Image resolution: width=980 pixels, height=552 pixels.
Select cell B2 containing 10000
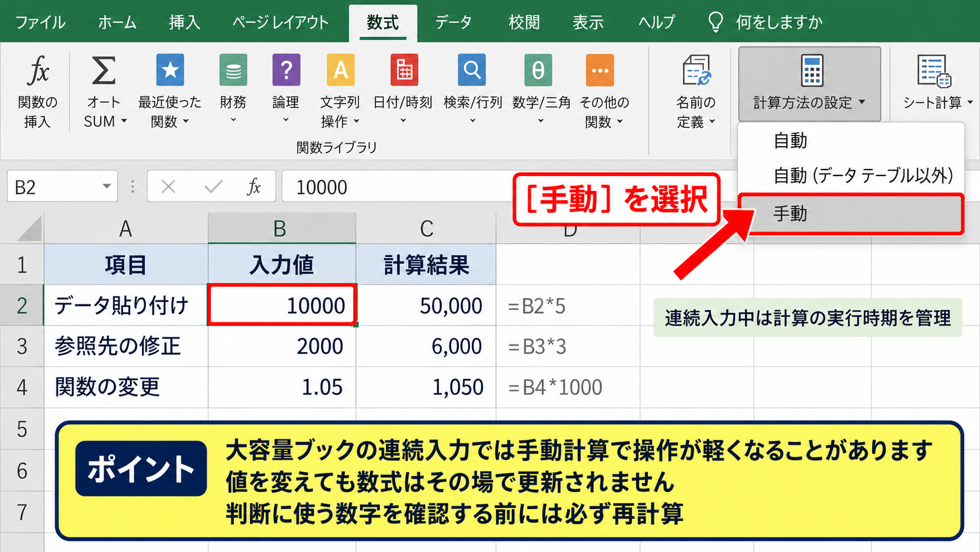tap(282, 305)
